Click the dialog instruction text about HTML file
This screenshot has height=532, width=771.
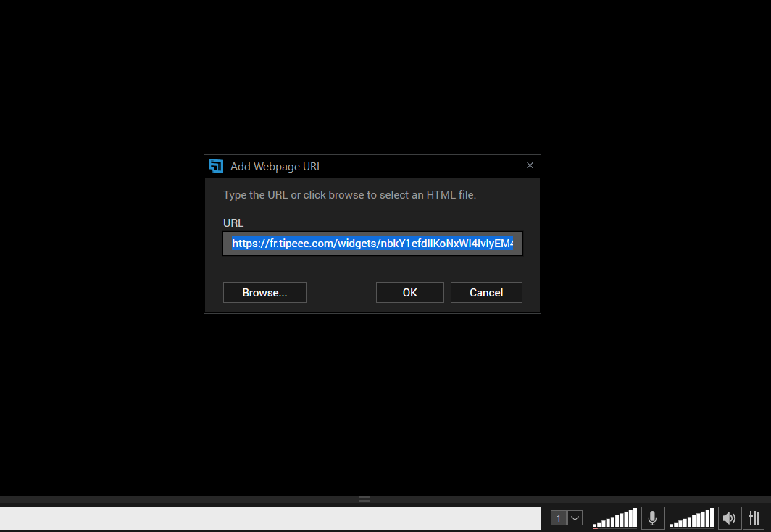click(349, 195)
